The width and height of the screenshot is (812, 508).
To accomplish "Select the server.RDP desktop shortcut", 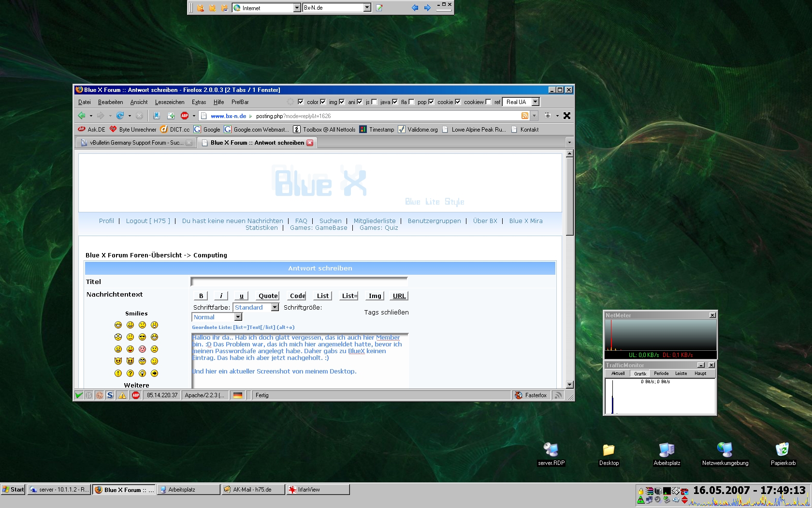I will click(551, 450).
